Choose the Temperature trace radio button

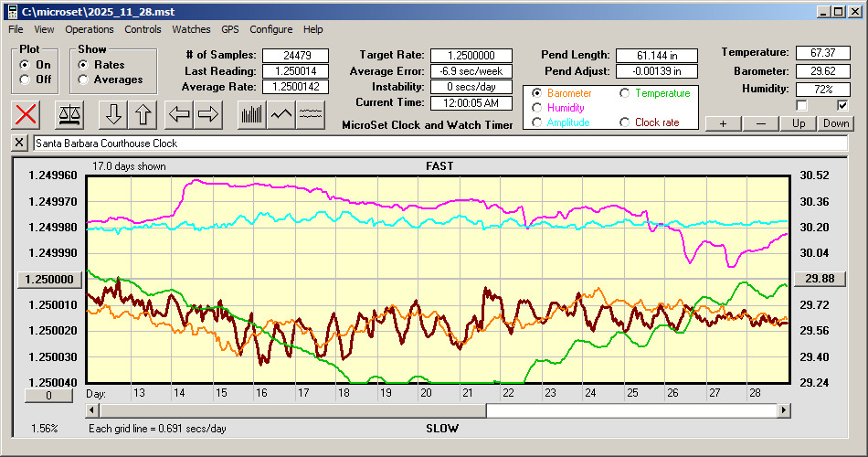click(626, 93)
